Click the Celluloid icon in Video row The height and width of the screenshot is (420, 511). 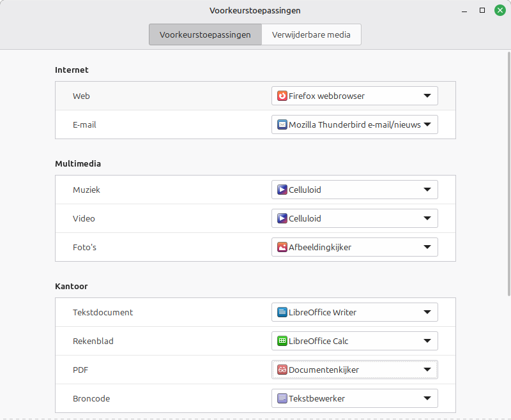point(282,218)
